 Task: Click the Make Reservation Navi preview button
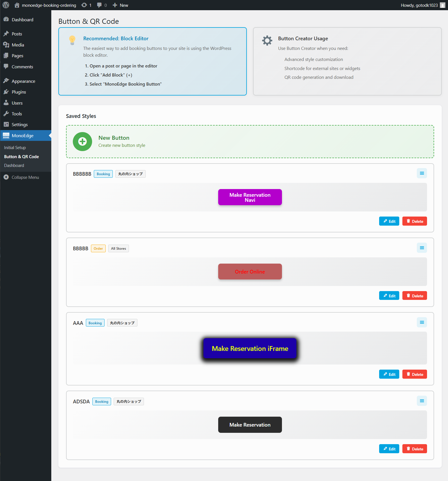point(250,197)
